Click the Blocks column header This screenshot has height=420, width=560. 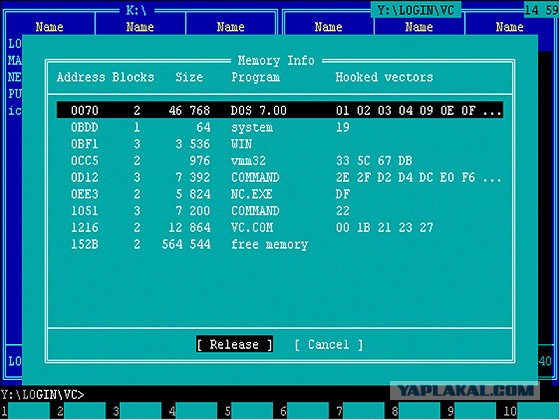[133, 77]
